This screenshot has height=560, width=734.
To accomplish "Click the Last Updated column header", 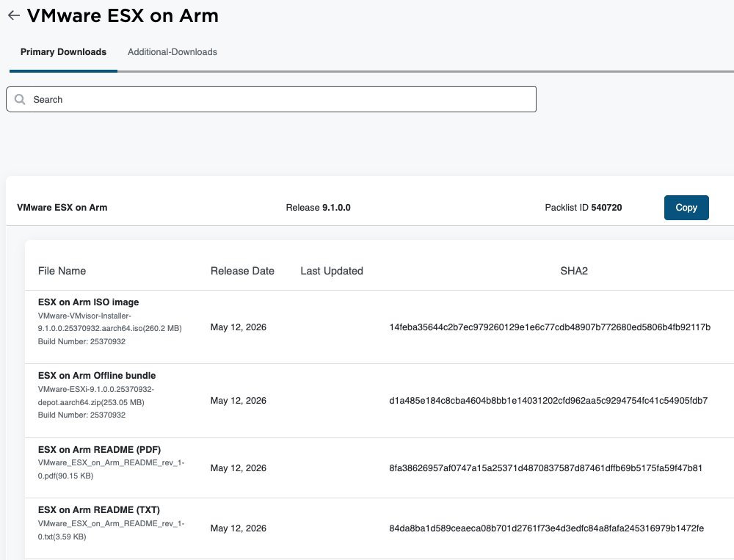I will click(x=332, y=271).
